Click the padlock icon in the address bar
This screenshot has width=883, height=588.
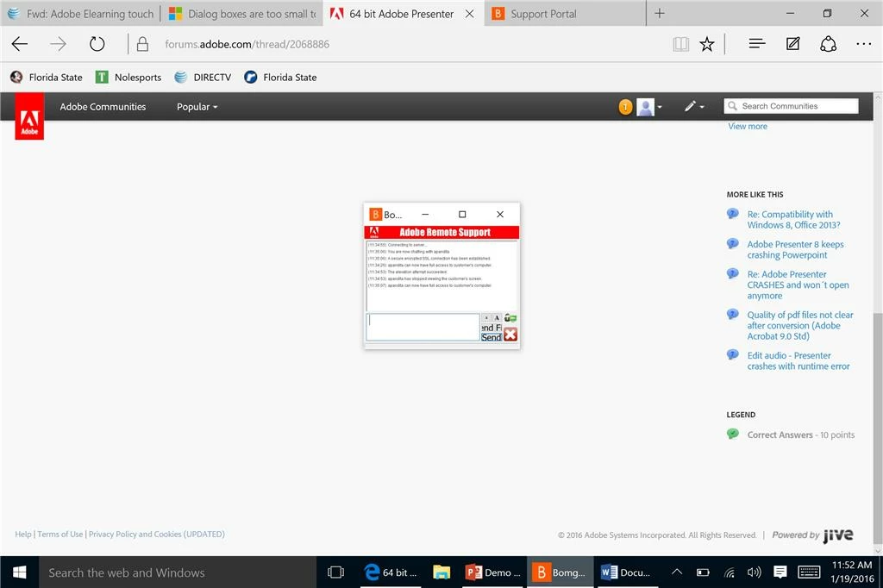tap(142, 44)
